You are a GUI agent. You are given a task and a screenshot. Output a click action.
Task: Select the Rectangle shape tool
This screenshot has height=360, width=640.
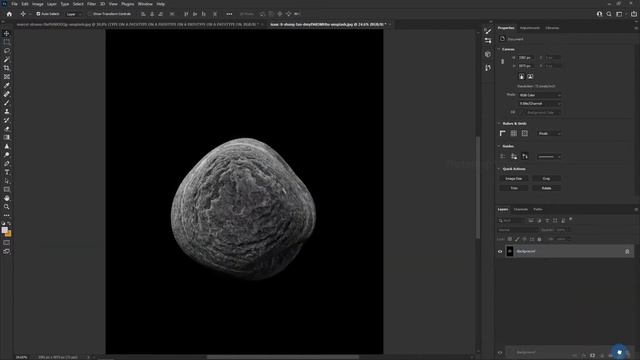[7, 189]
